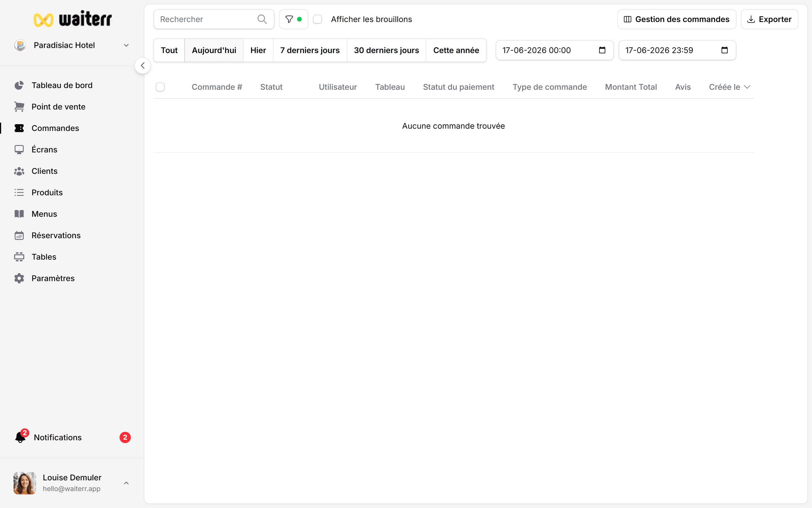Click the red notifications count badge
Viewport: 812px width, 508px height.
click(x=125, y=437)
